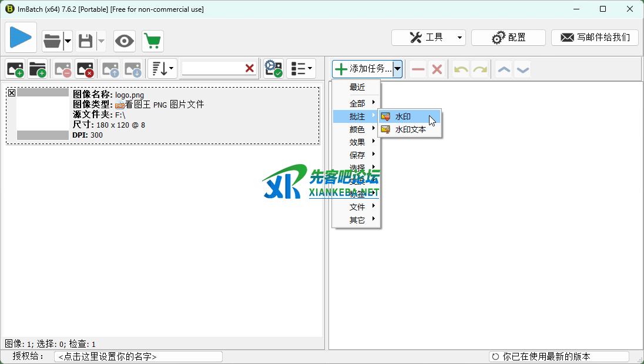Expand the 工具 tools dropdown
Viewport: 644px width, 364px height.
(428, 38)
